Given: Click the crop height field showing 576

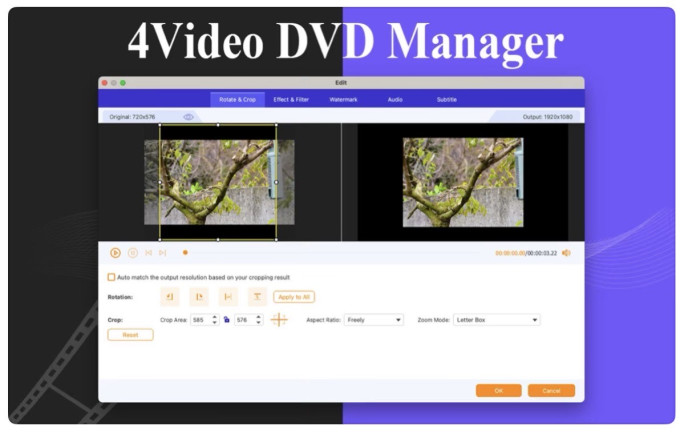Looking at the screenshot, I should tap(244, 320).
